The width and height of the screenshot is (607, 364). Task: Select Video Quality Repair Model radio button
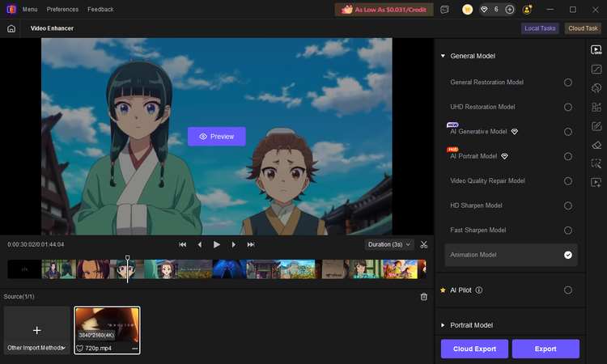click(567, 181)
